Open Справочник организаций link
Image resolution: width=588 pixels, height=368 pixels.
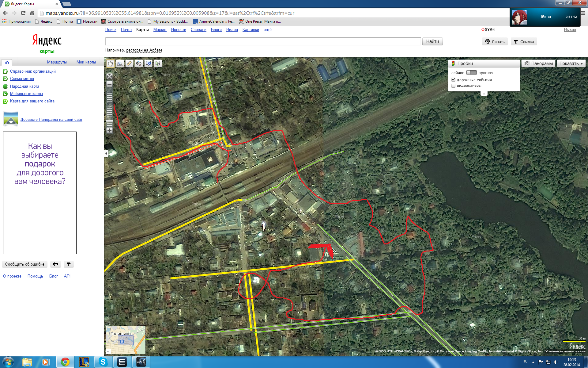pos(33,71)
